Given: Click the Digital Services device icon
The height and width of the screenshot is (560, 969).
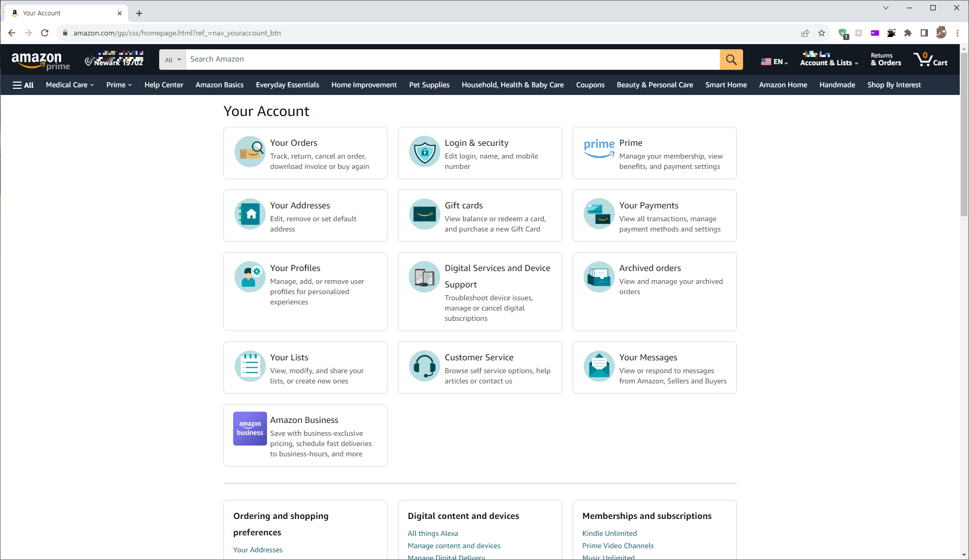Looking at the screenshot, I should coord(425,277).
